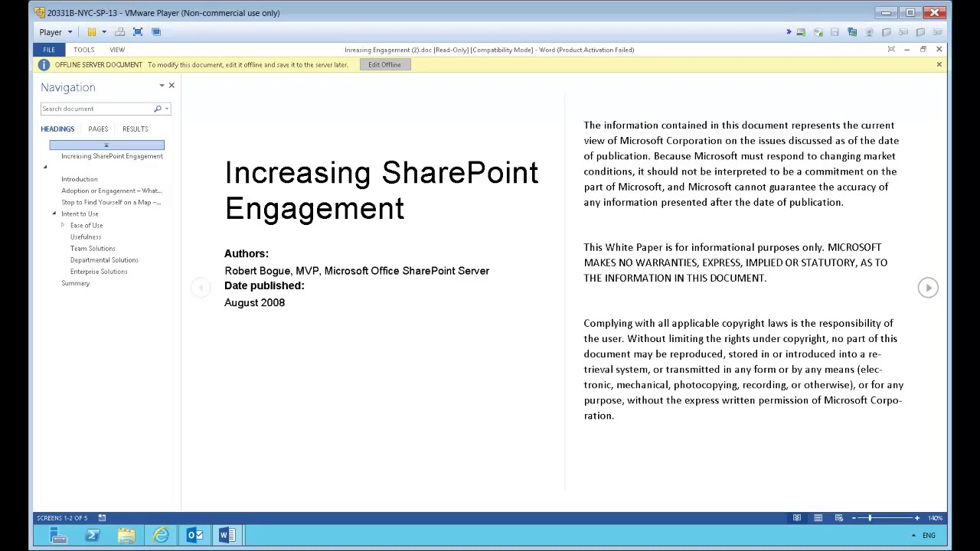Click Send Ctrl+Alt+Del icon in VMware toolbar

[119, 32]
